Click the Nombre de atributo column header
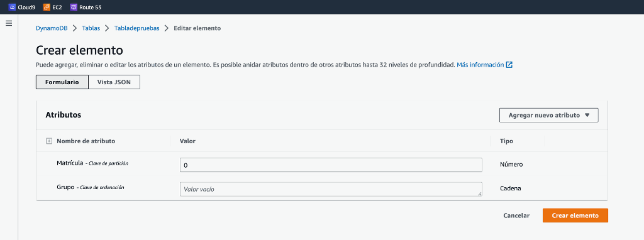This screenshot has height=240, width=644. [86, 141]
